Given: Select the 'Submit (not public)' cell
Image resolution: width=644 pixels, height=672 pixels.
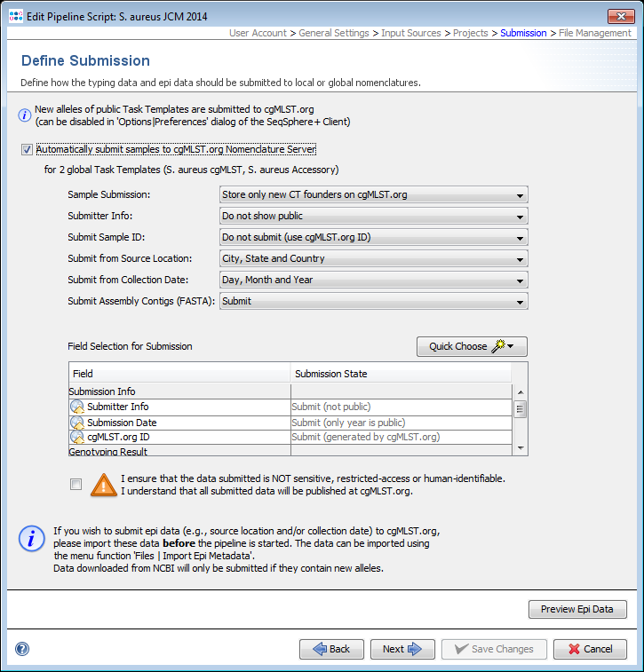Looking at the screenshot, I should coord(402,407).
